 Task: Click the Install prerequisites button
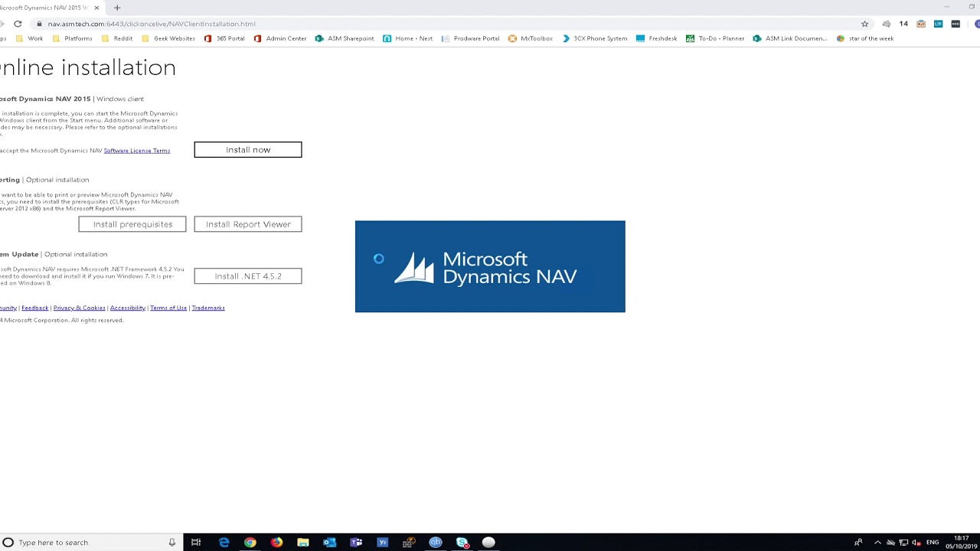(x=132, y=224)
